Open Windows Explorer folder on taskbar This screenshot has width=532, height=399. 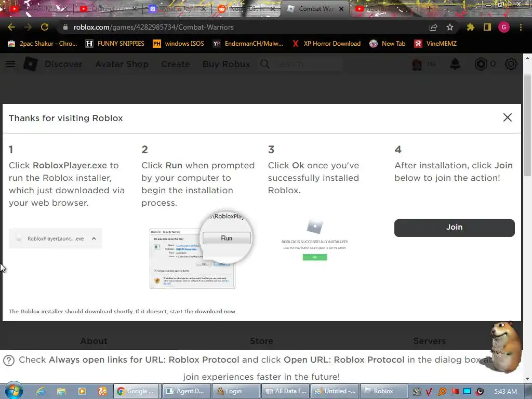click(x=61, y=391)
